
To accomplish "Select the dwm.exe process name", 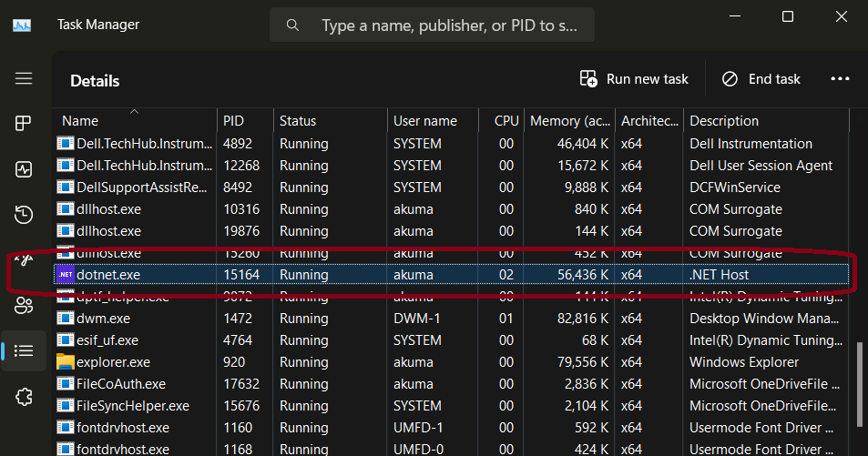I will click(x=104, y=319).
